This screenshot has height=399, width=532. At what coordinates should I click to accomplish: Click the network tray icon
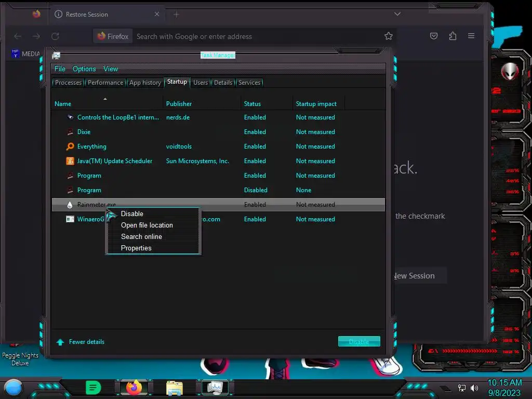tap(462, 388)
